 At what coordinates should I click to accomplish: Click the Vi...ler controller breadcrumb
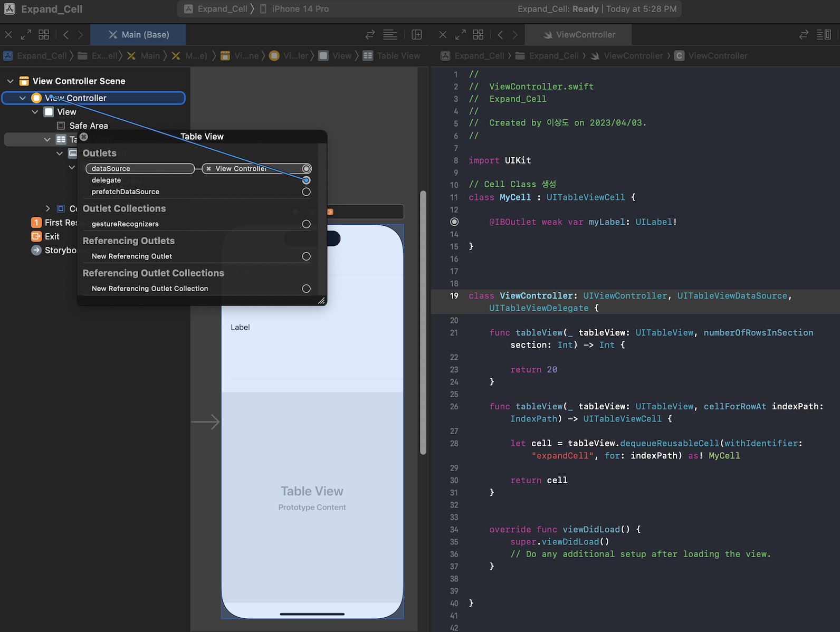[x=289, y=56]
